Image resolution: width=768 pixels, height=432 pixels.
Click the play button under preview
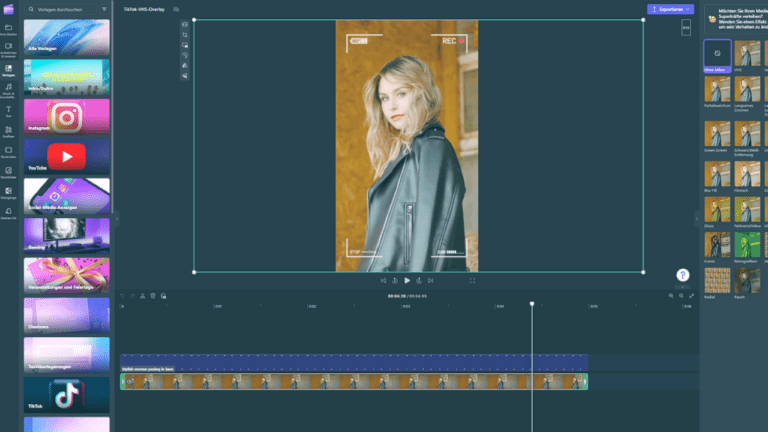(x=407, y=281)
